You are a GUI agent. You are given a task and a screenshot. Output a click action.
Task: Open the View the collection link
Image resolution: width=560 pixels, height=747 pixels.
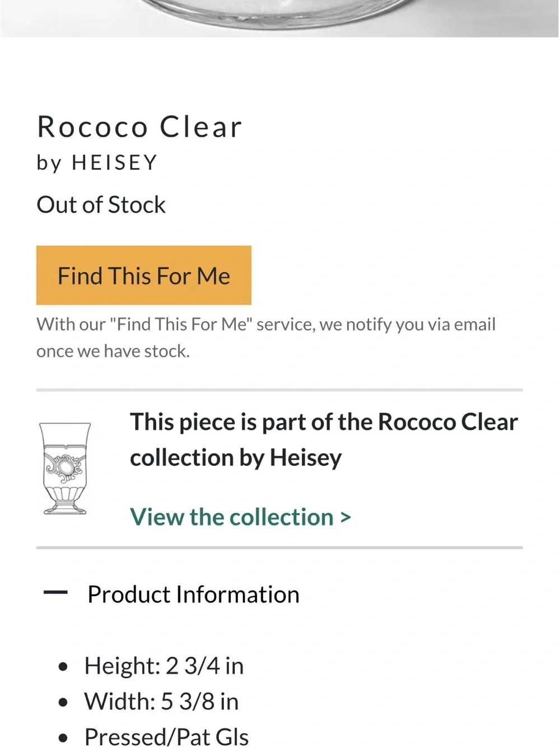coord(240,517)
